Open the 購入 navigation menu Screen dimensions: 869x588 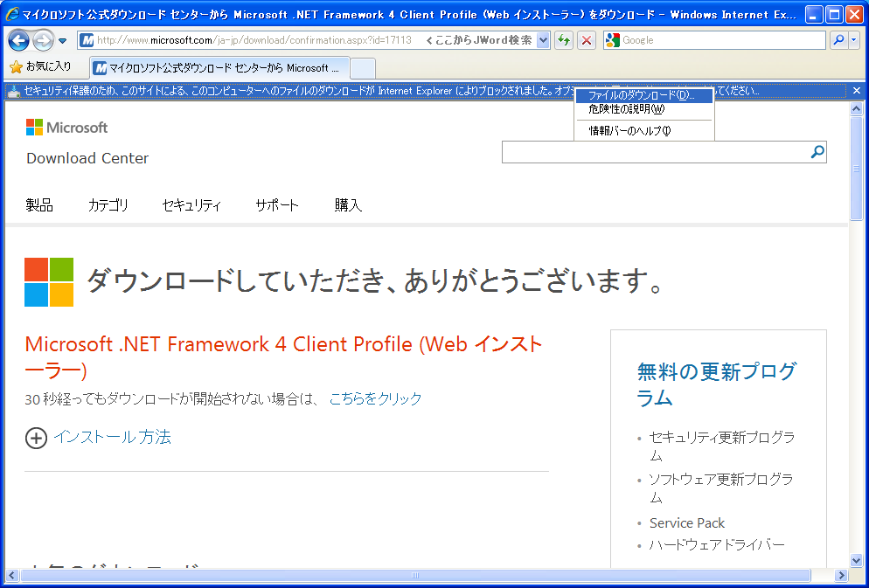(x=348, y=205)
